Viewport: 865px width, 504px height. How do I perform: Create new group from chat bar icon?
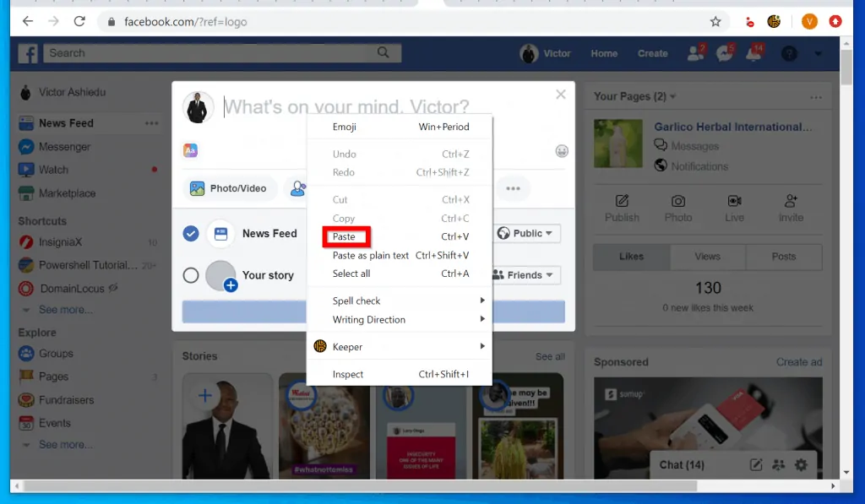[778, 465]
